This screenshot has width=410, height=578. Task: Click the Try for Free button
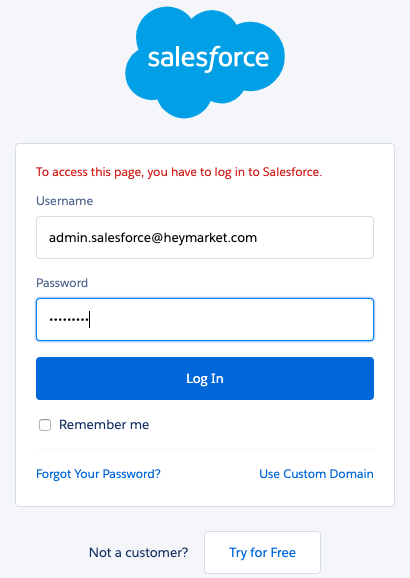pyautogui.click(x=263, y=552)
